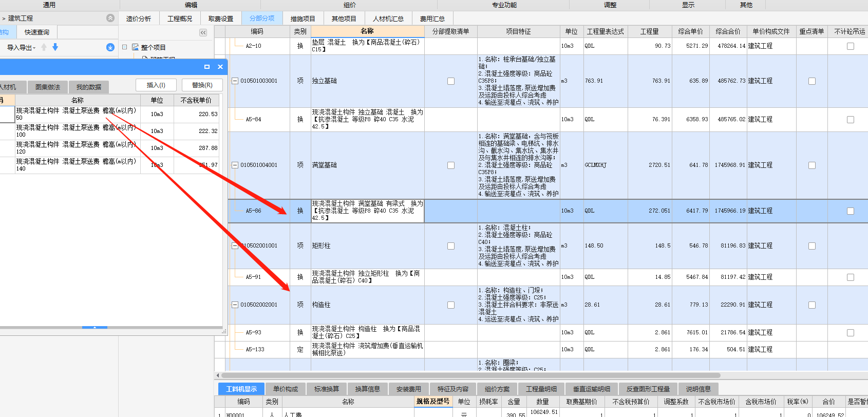This screenshot has height=417, width=868.
Task: Open the 编辑 ribbon group
Action: [x=191, y=5]
